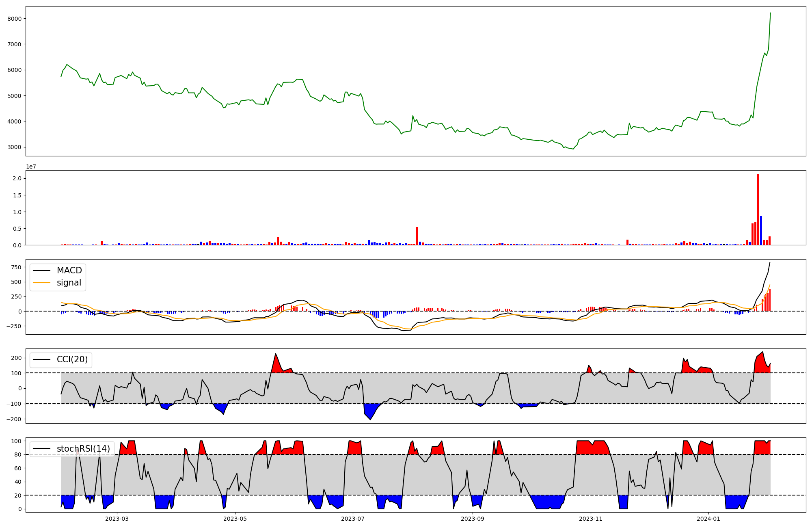Screen dimensions: 812x528
Task: Click the red volume spike in August 2023
Action: tap(417, 236)
